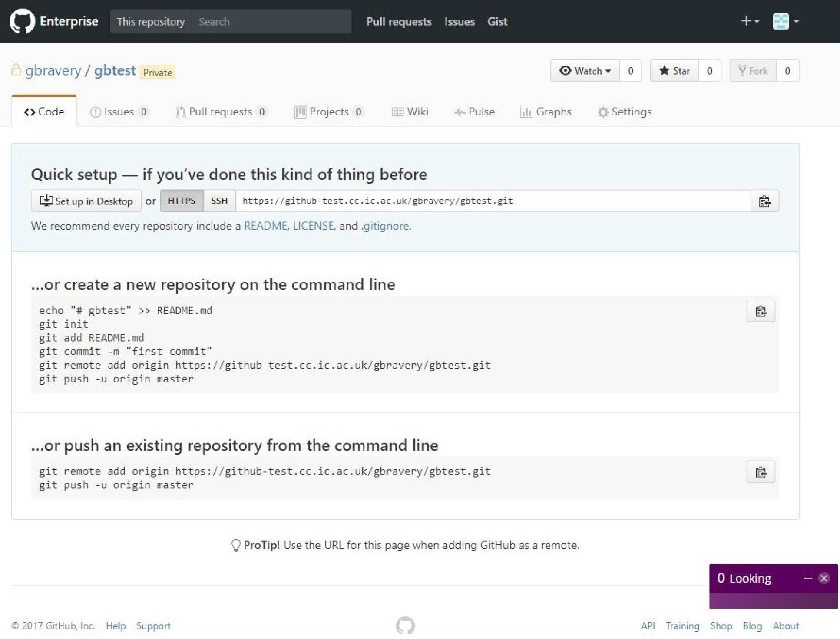Open the Settings tab
840x639 pixels.
tap(624, 112)
